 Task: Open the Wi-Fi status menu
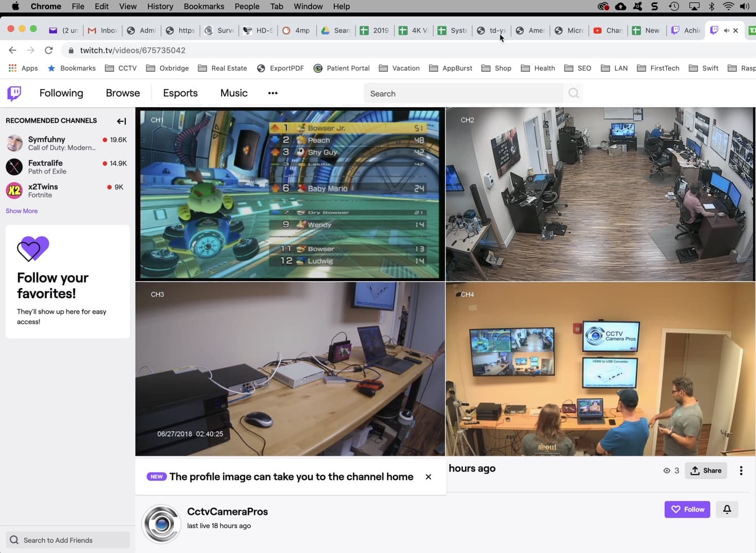click(728, 6)
